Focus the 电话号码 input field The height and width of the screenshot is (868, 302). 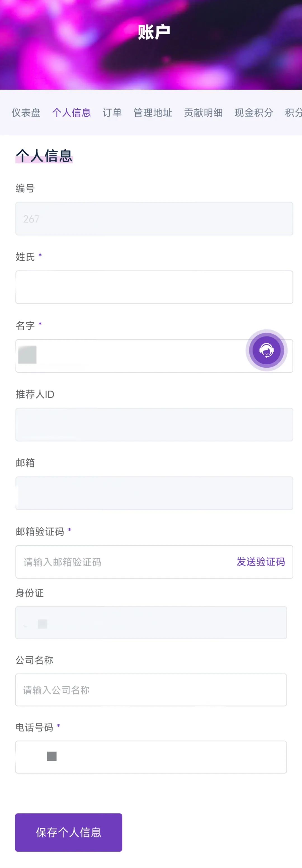[151, 757]
